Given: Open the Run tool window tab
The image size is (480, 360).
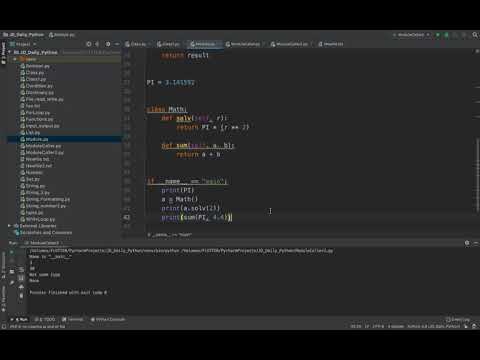Looking at the screenshot, I should [19, 319].
